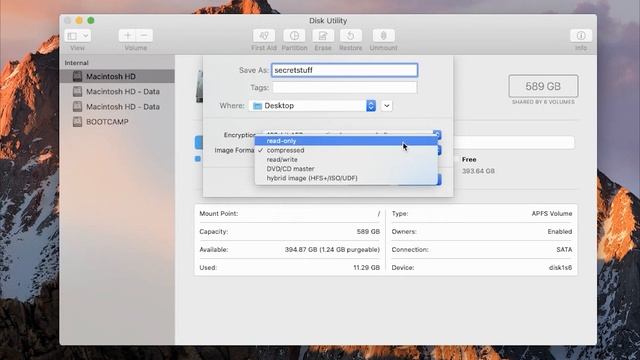The width and height of the screenshot is (640, 360).
Task: Expand the View options chevron
Action: click(85, 36)
